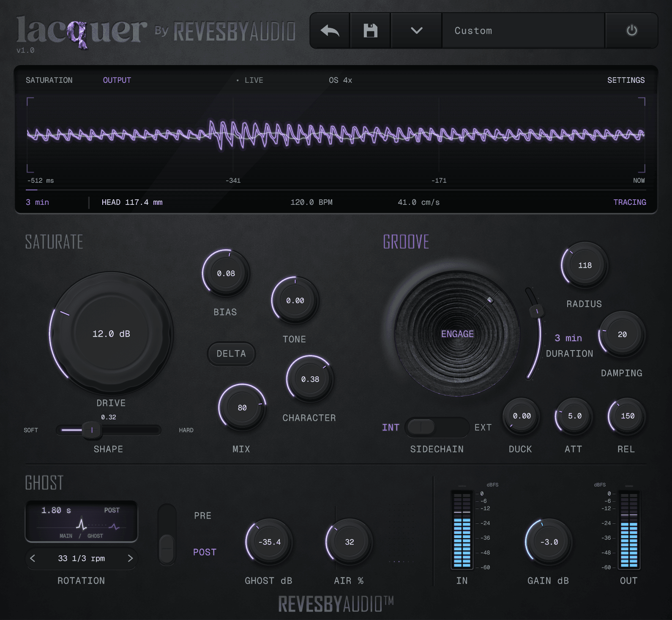This screenshot has height=620, width=672.
Task: Click the DAMPING knob
Action: pos(622,334)
